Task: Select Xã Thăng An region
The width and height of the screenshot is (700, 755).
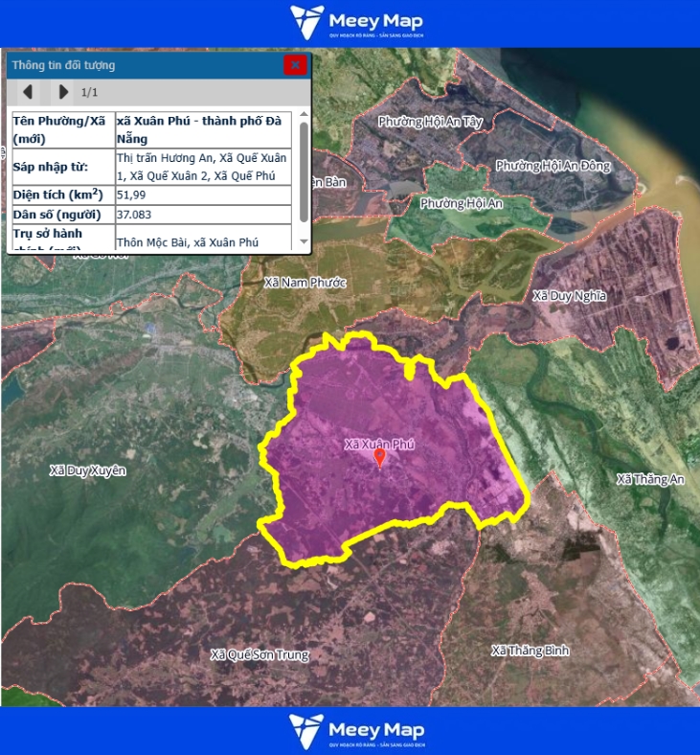Action: click(650, 479)
